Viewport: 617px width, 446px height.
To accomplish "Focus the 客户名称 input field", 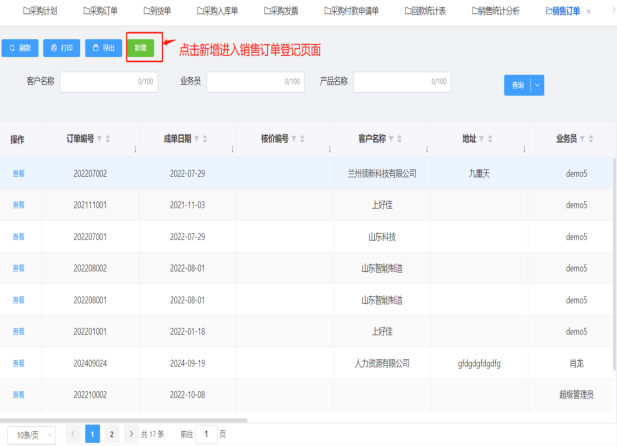I will coord(109,82).
